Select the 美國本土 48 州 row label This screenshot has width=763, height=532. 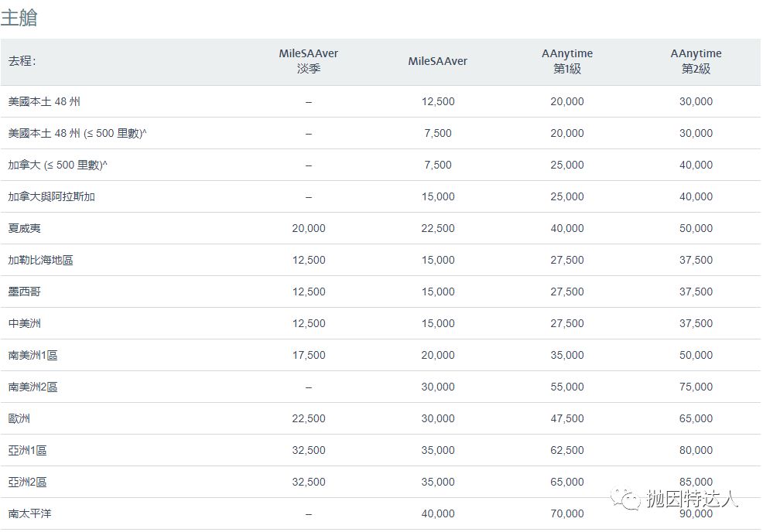point(44,101)
